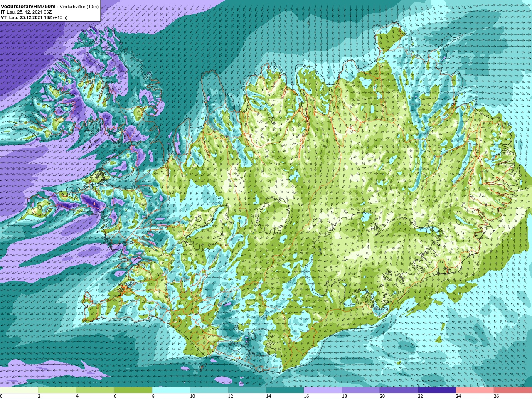Click the legend scale label 22
This screenshot has width=532, height=399.
pyautogui.click(x=420, y=397)
